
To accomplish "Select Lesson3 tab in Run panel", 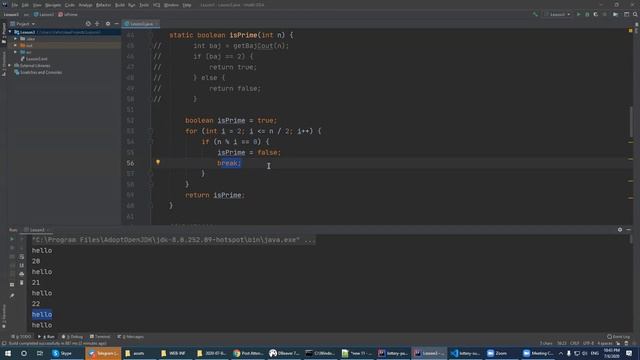I will tap(36, 230).
